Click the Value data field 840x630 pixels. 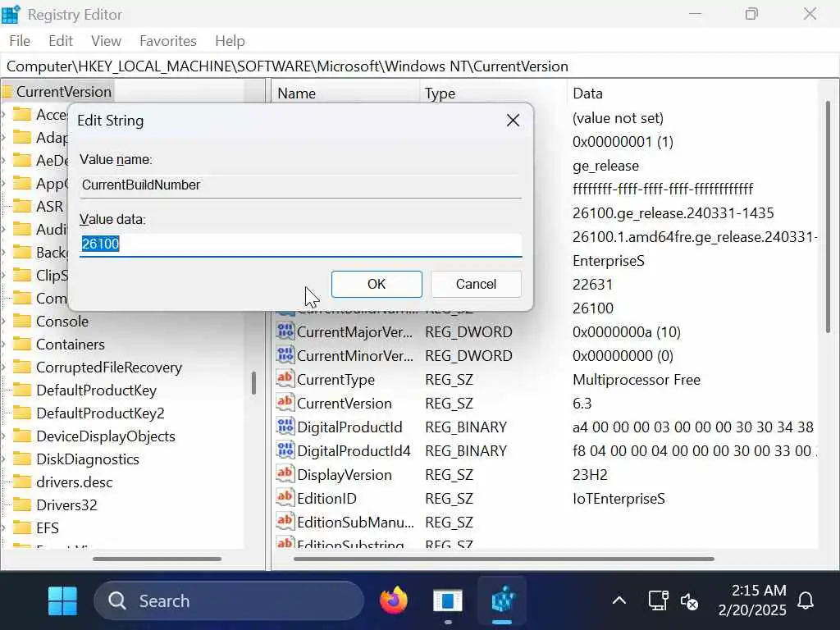pyautogui.click(x=300, y=244)
